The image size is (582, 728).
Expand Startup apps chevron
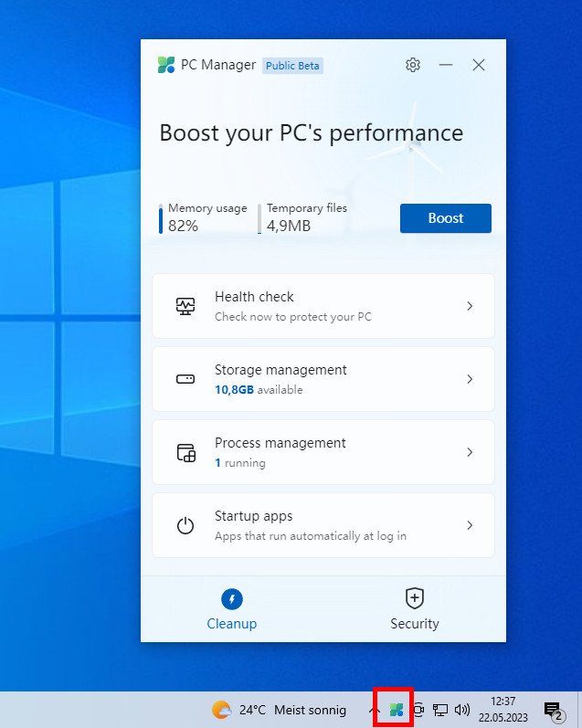click(470, 525)
